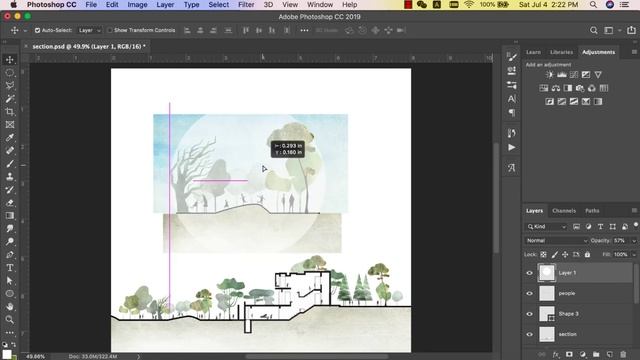
Task: Add a Black & White adjustment
Action: pos(568,88)
